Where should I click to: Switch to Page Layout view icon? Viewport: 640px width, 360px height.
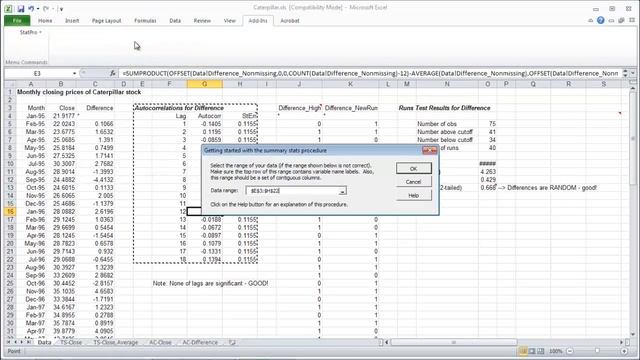point(532,351)
